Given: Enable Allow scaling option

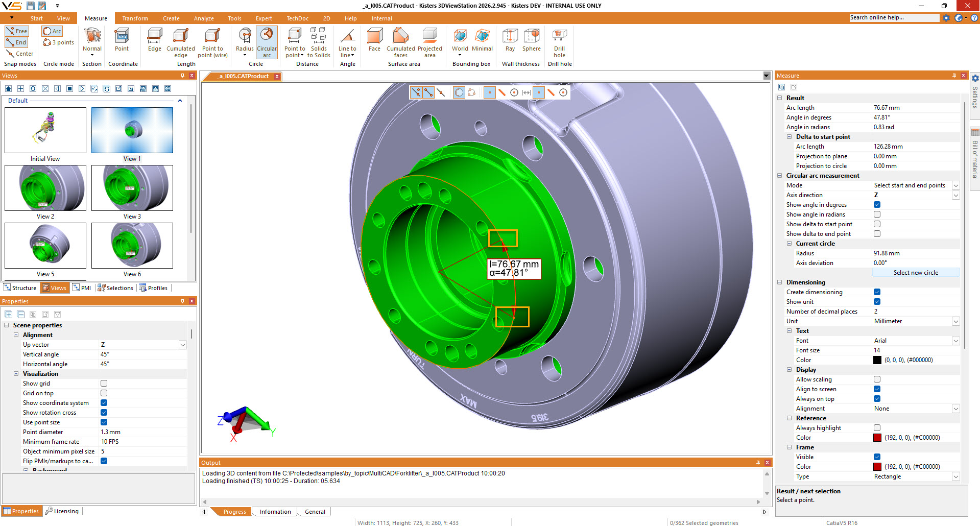Looking at the screenshot, I should (x=877, y=379).
